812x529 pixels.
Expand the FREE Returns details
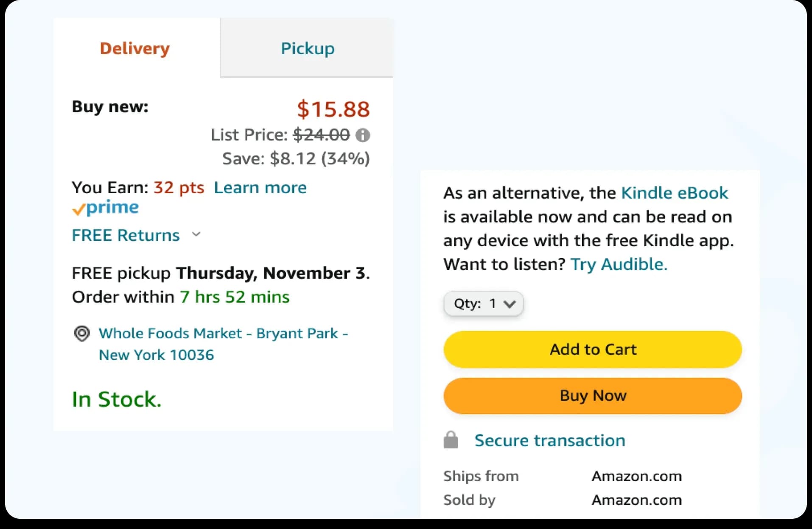tap(196, 234)
